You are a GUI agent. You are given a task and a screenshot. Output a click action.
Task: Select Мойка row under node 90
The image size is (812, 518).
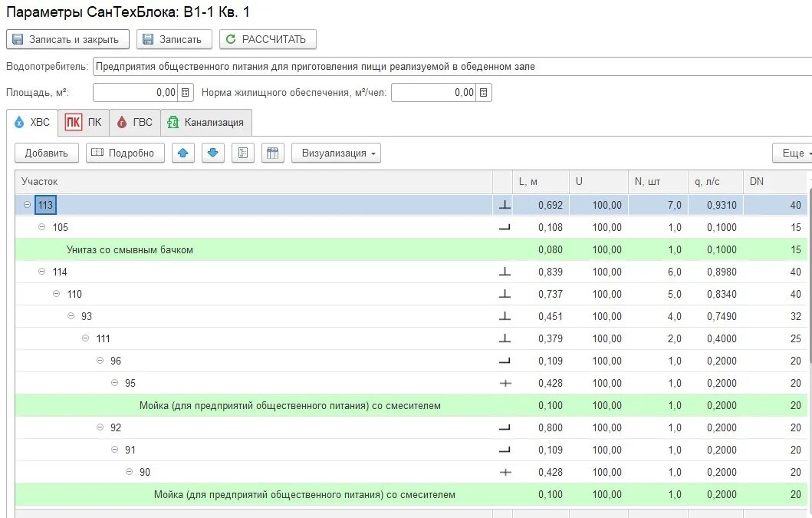411,495
